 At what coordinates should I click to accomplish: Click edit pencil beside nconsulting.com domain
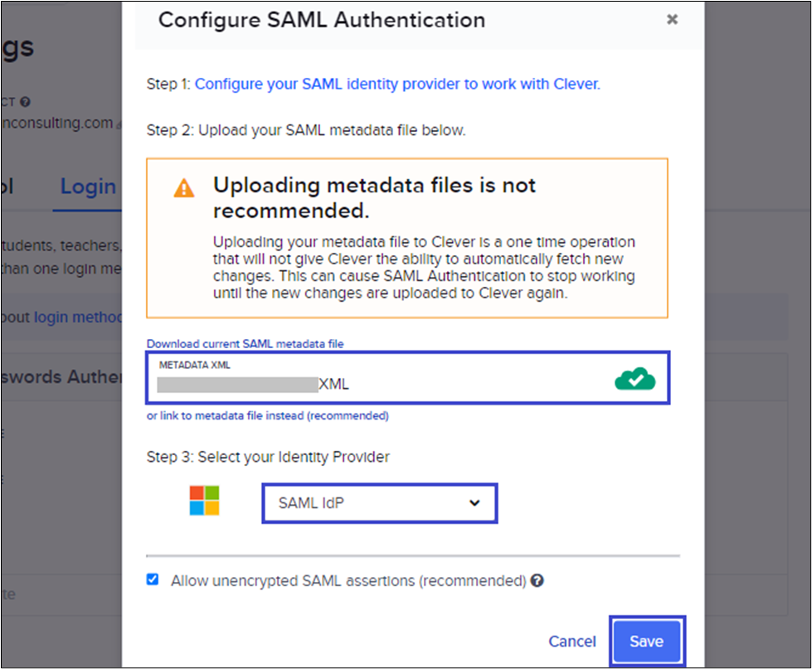(x=119, y=124)
